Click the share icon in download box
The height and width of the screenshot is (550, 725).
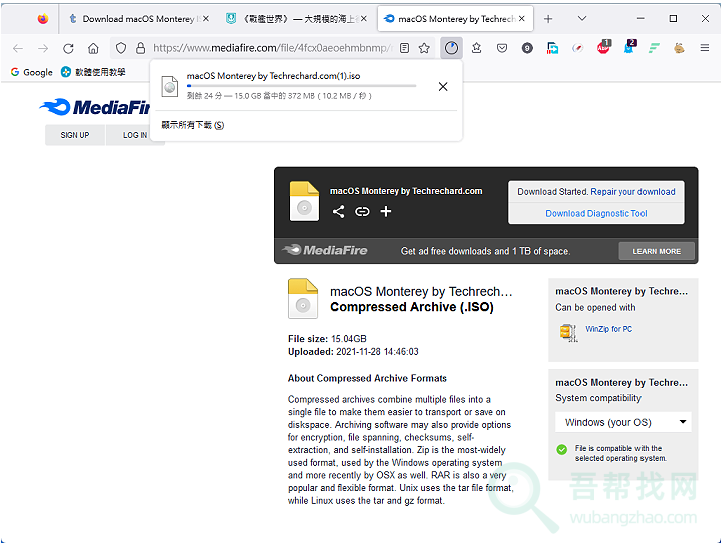click(x=338, y=212)
